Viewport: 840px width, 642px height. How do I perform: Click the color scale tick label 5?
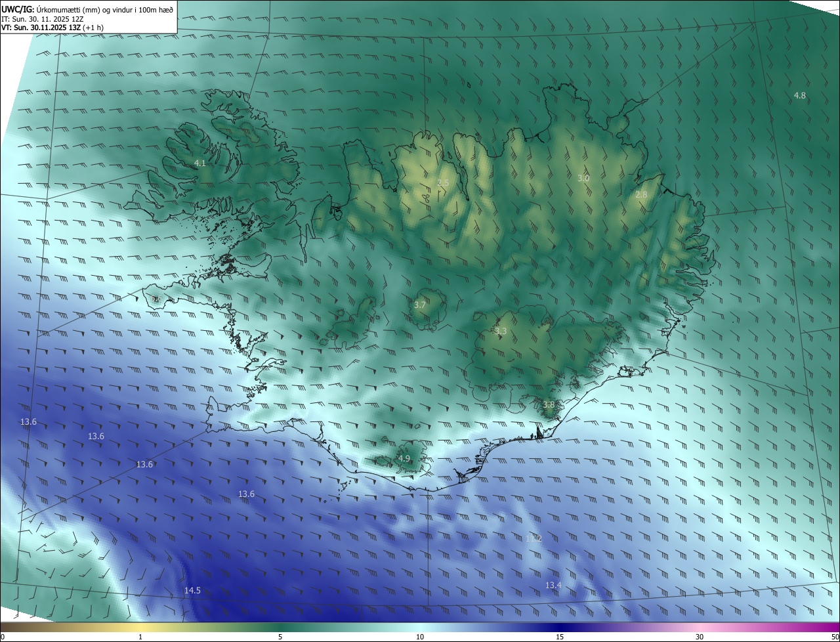tap(280, 637)
